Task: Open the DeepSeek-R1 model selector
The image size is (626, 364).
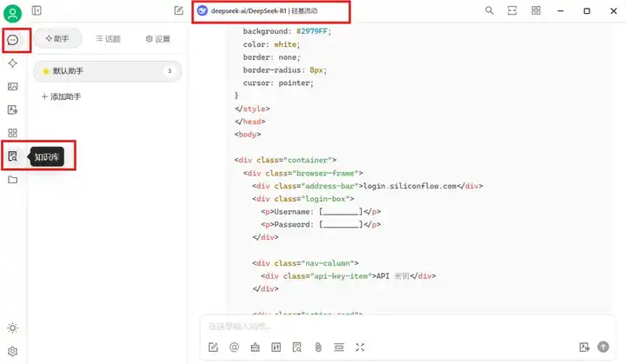Action: pos(259,10)
